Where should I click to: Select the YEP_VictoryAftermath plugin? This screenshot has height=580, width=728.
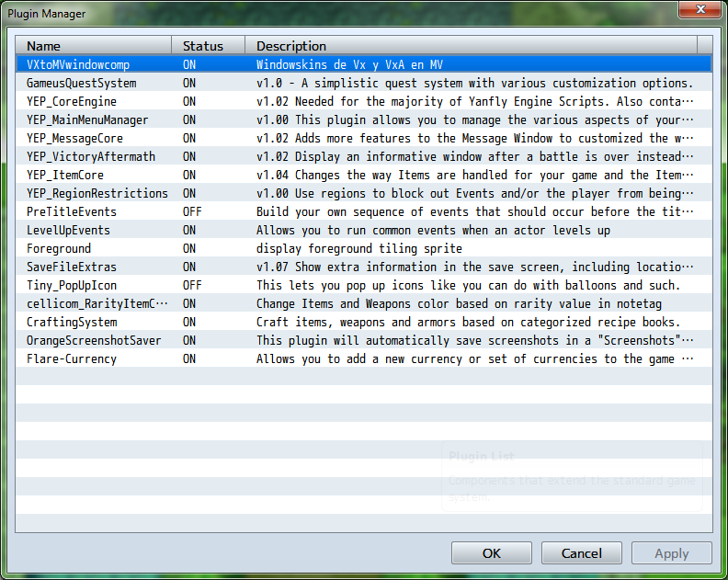click(x=363, y=156)
